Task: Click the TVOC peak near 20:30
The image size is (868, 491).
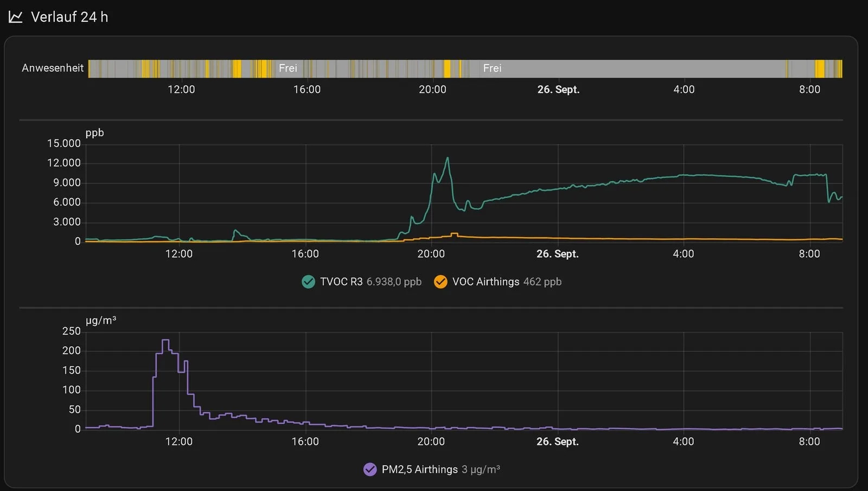Action: pyautogui.click(x=448, y=158)
